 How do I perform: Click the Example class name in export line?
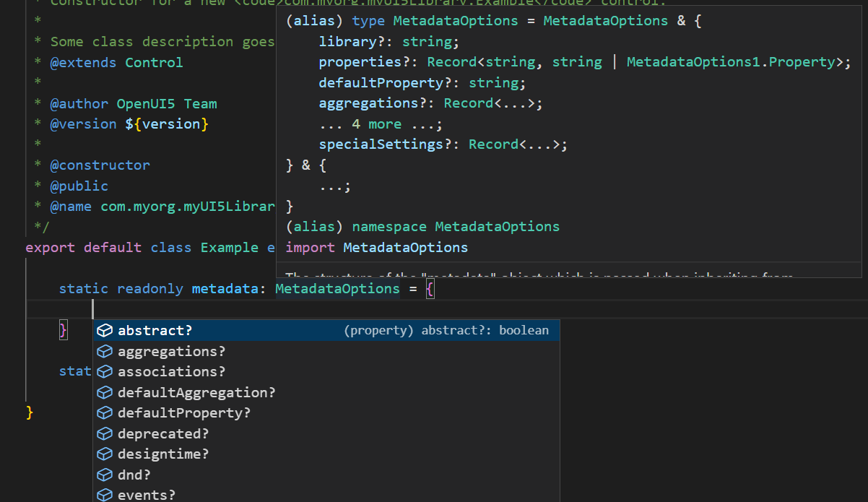(229, 248)
